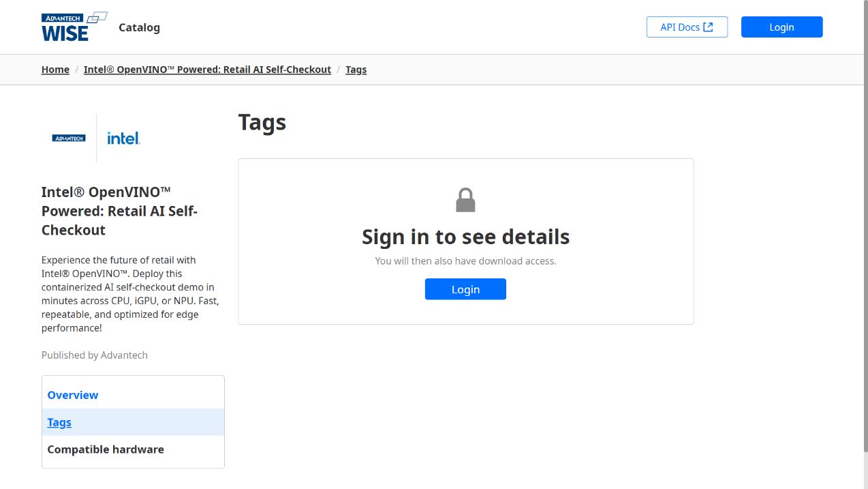Click the Intel logo in the sidebar
Image resolution: width=868 pixels, height=489 pixels.
(x=123, y=138)
